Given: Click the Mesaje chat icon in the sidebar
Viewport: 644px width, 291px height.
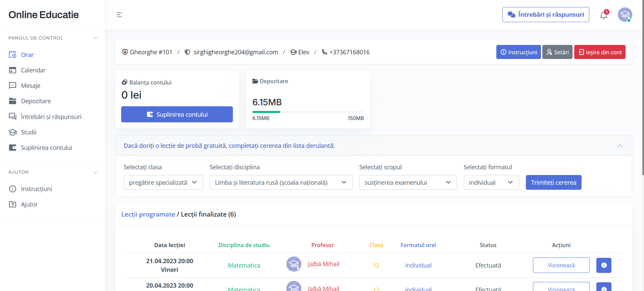Looking at the screenshot, I should 12,85.
